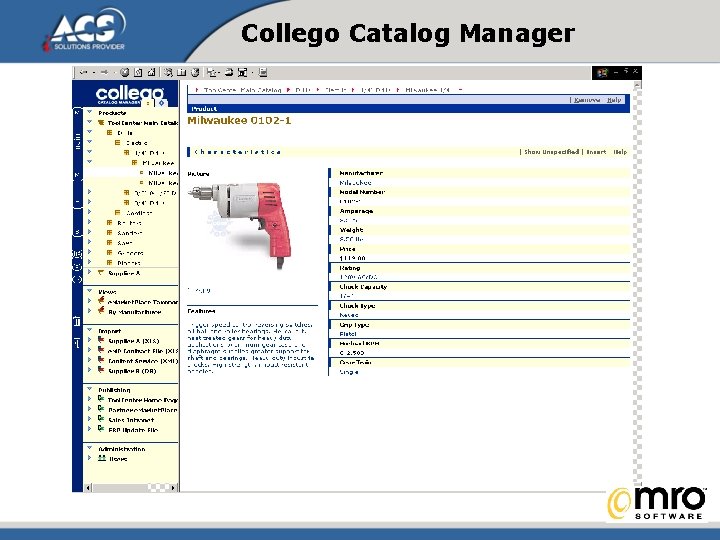Collapse the Tool Center Main Catalog node

coord(90,122)
